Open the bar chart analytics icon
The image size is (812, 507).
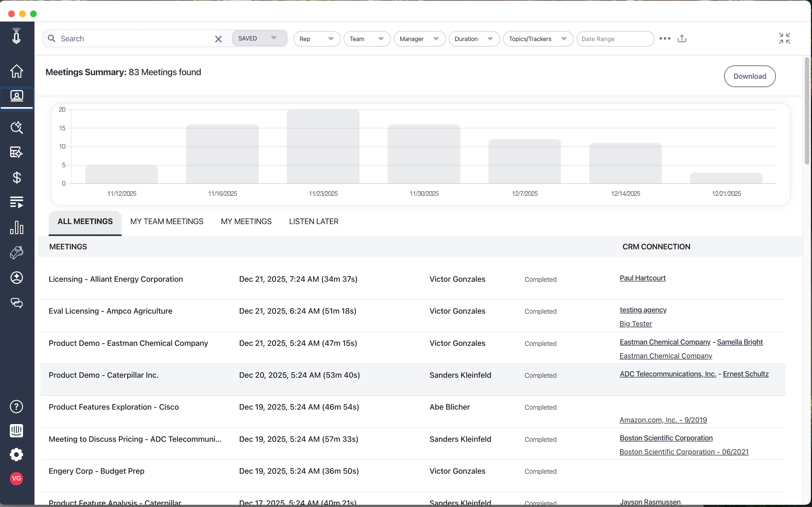click(16, 227)
